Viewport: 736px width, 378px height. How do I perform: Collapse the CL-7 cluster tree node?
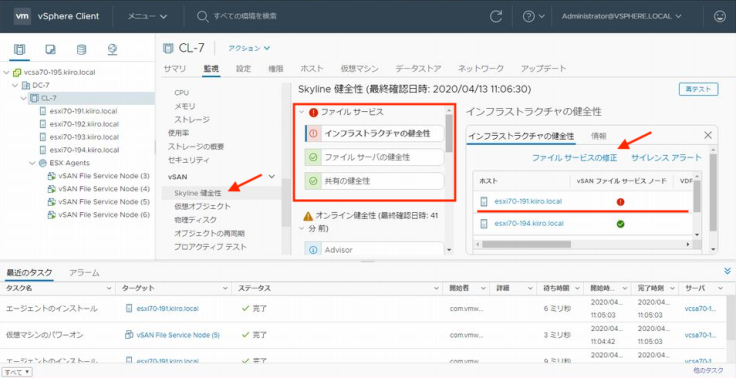[24, 98]
